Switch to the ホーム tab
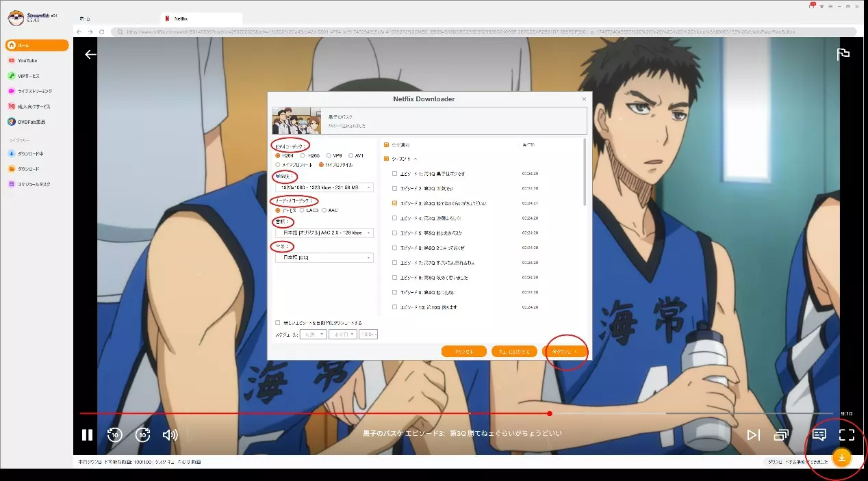Screen dimensions: 868x481 [85, 18]
